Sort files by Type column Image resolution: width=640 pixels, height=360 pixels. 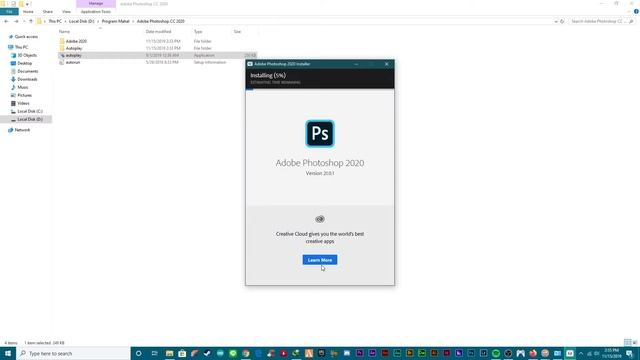pyautogui.click(x=198, y=31)
